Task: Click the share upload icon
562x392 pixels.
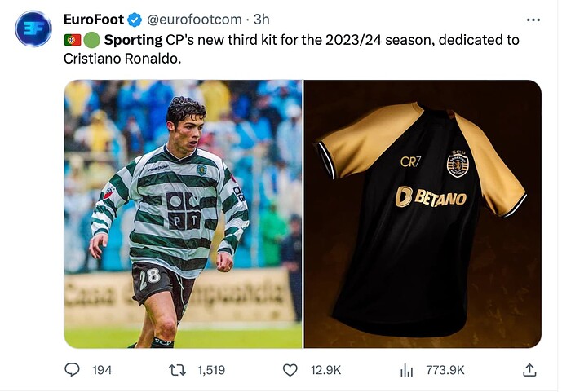Action: click(x=529, y=370)
